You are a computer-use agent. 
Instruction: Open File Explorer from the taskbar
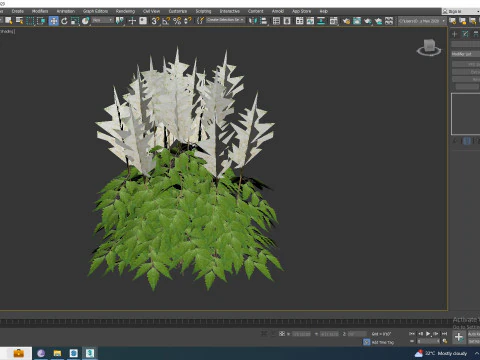click(57, 353)
